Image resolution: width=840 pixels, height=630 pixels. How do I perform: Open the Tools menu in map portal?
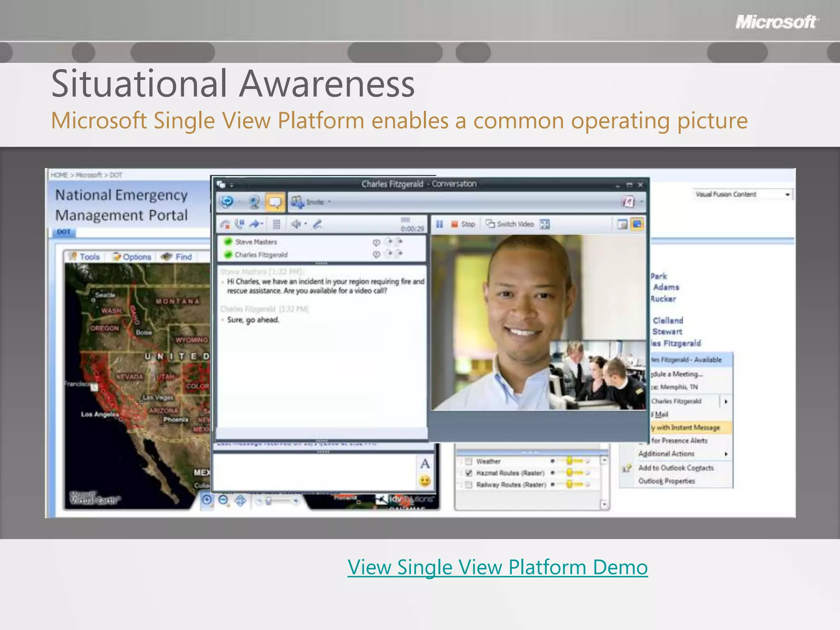pyautogui.click(x=84, y=257)
